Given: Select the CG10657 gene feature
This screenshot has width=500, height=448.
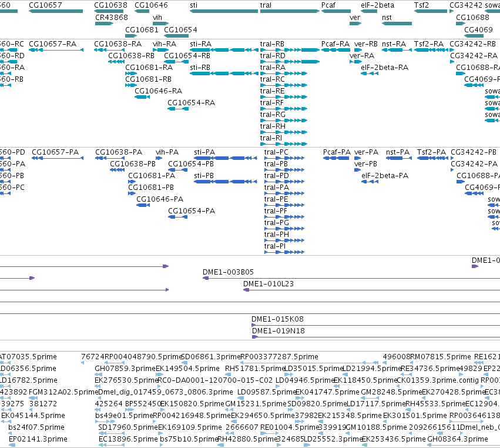Looking at the screenshot, I should tap(56, 11).
